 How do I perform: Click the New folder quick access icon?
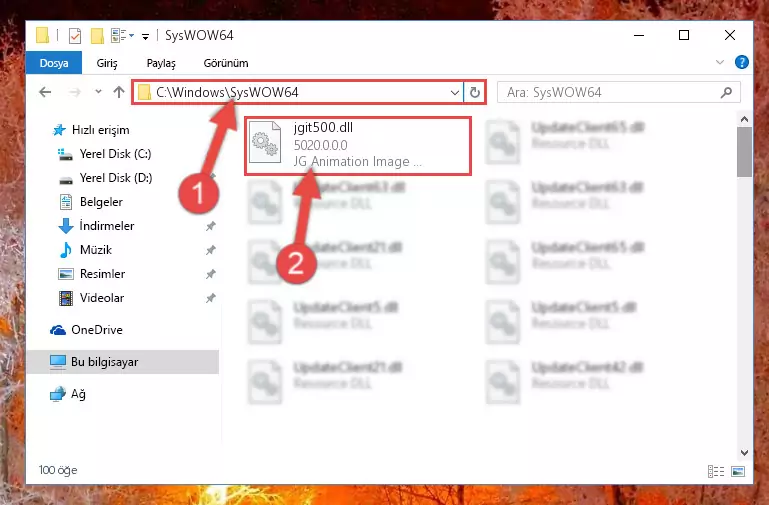(97, 36)
